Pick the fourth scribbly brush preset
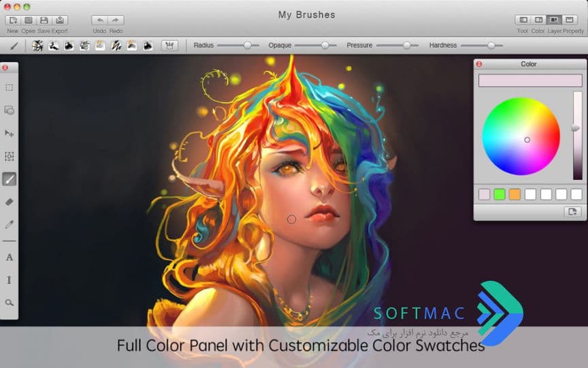This screenshot has width=588, height=368. click(x=85, y=46)
